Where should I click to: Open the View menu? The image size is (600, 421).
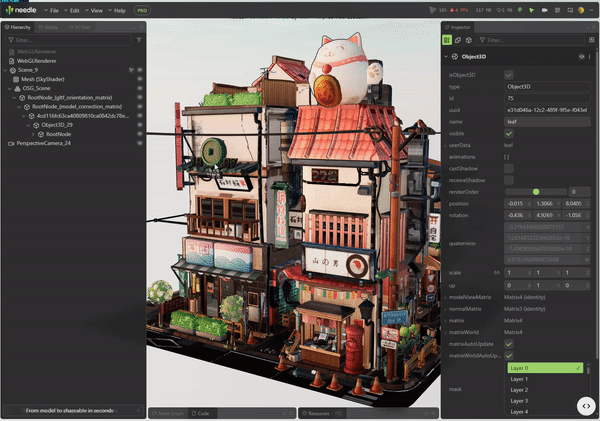tap(94, 10)
